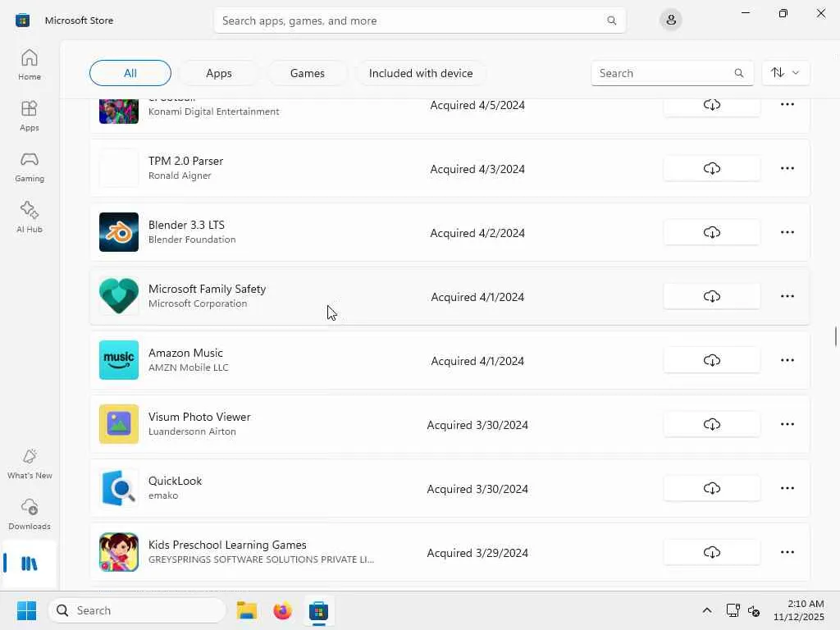Open the Home section in sidebar

click(30, 65)
